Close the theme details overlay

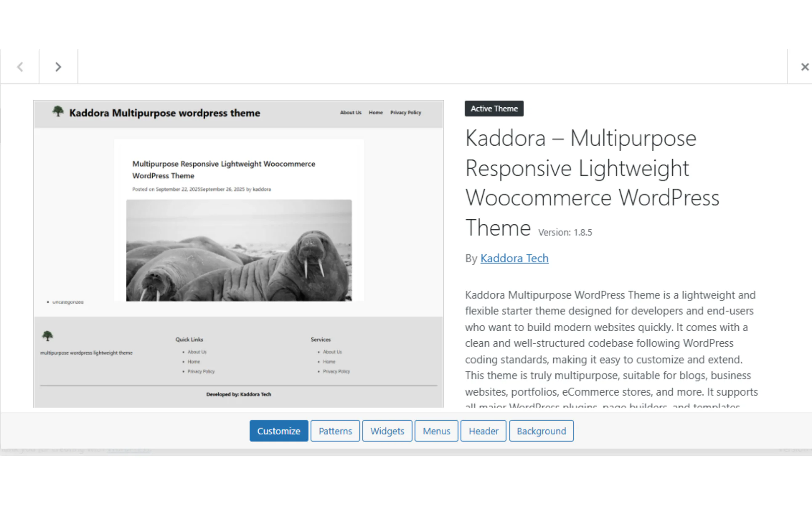[x=804, y=66]
